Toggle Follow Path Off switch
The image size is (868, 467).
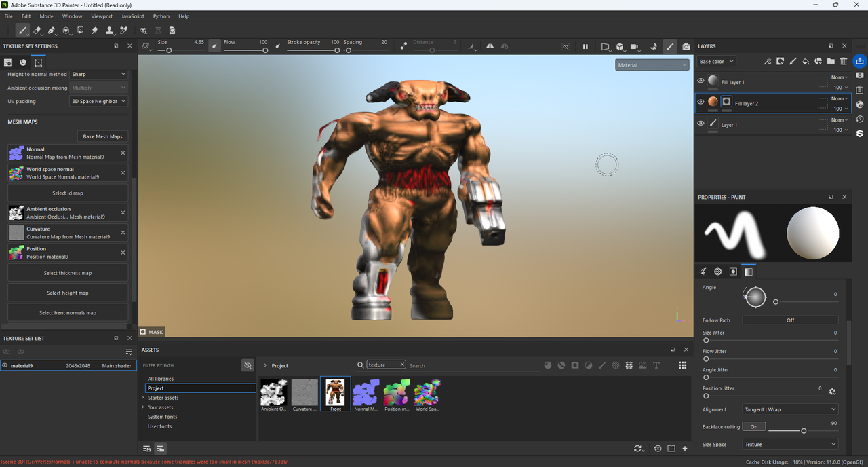[790, 320]
